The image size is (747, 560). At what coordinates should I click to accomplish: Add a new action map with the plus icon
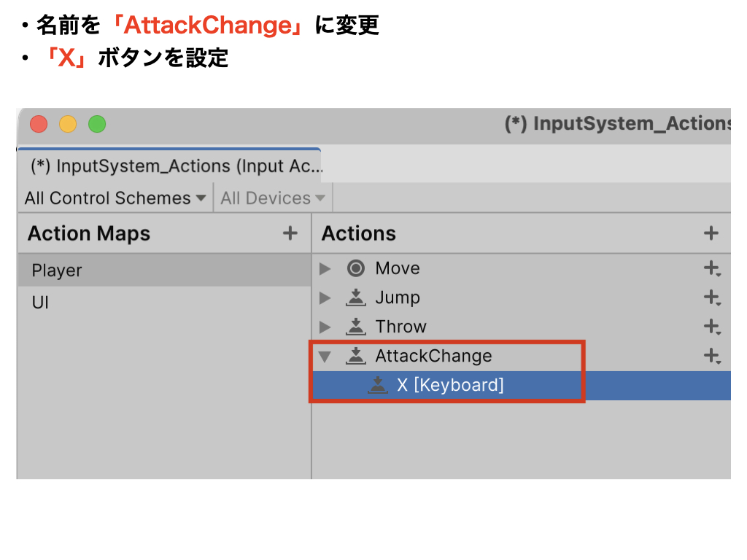pos(290,233)
